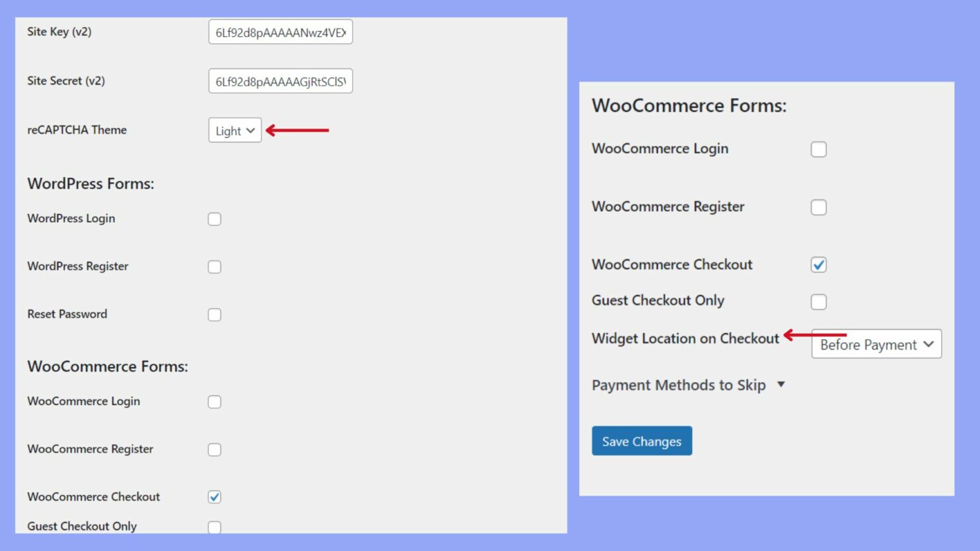980x551 pixels.
Task: Open the Widget Location on Checkout dropdown
Action: (x=876, y=344)
